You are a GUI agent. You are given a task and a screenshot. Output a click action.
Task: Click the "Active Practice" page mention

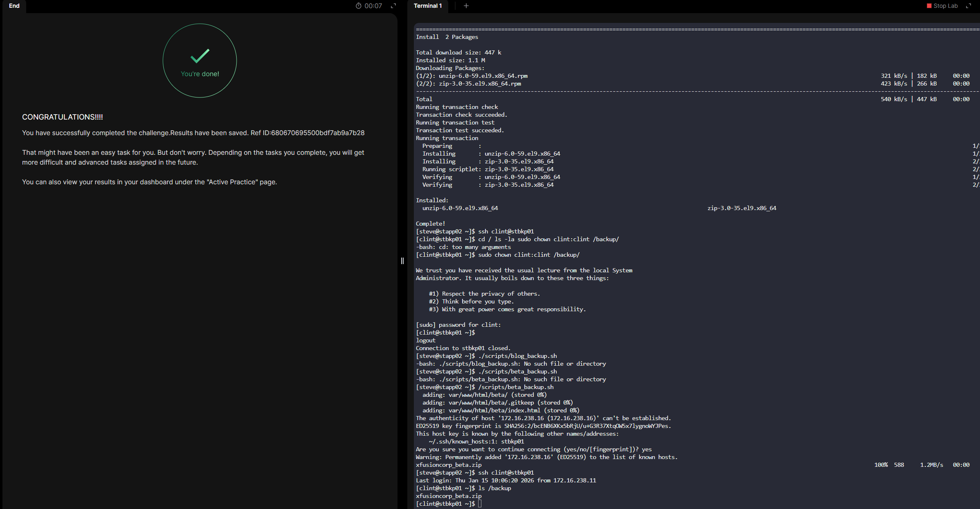click(x=232, y=182)
